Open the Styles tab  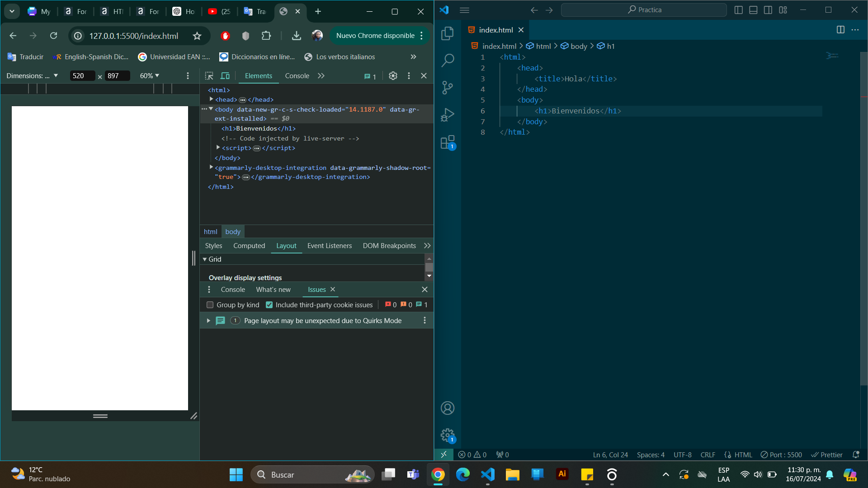pos(213,246)
